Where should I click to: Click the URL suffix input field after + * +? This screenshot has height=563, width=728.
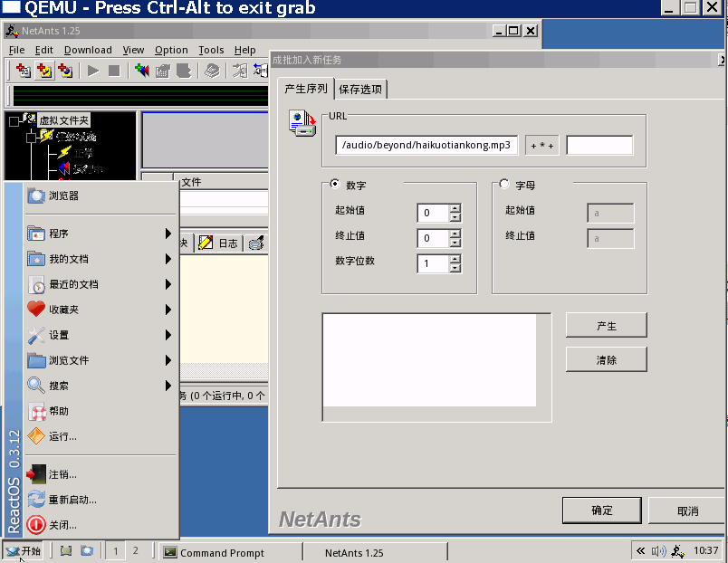(x=599, y=145)
